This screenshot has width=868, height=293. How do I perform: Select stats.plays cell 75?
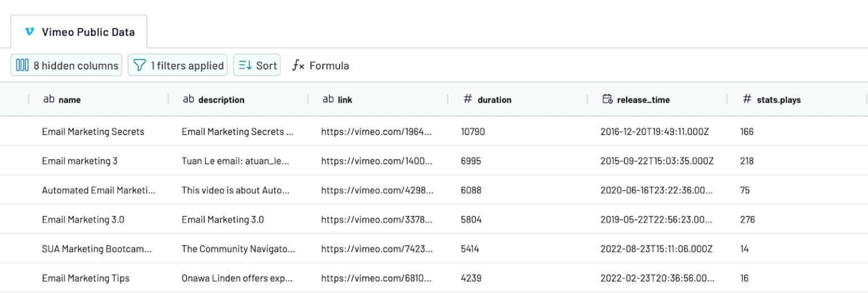click(745, 190)
